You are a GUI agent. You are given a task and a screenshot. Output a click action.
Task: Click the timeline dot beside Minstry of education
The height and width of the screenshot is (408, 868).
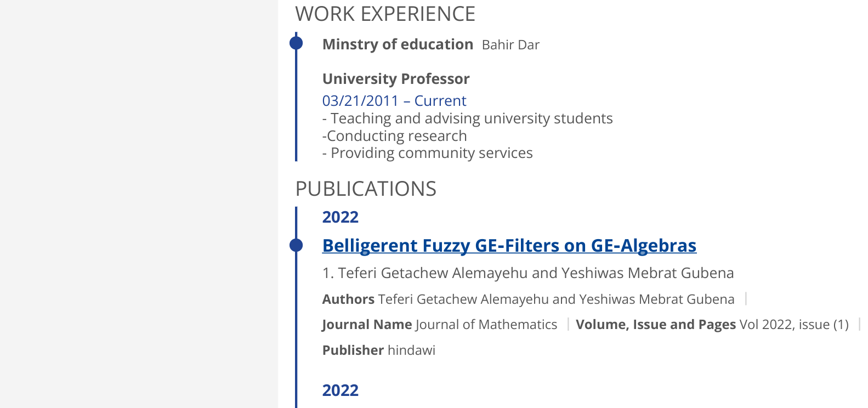[296, 43]
